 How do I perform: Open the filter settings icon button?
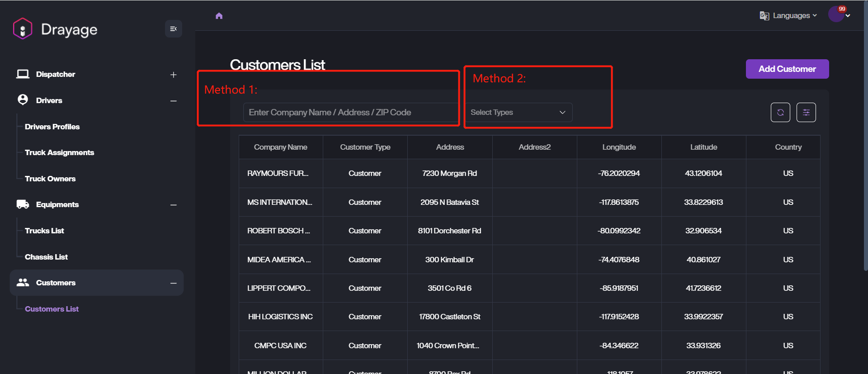(806, 113)
